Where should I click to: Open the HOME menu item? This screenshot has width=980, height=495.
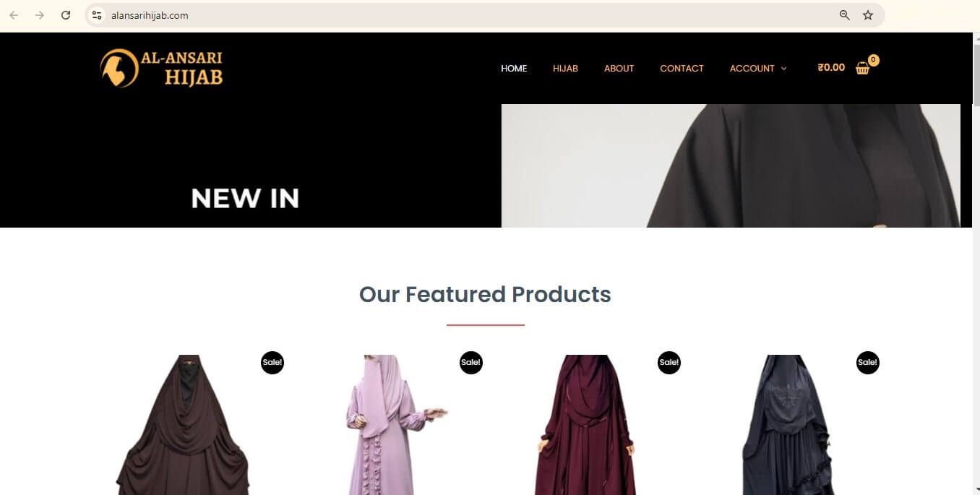[x=514, y=68]
